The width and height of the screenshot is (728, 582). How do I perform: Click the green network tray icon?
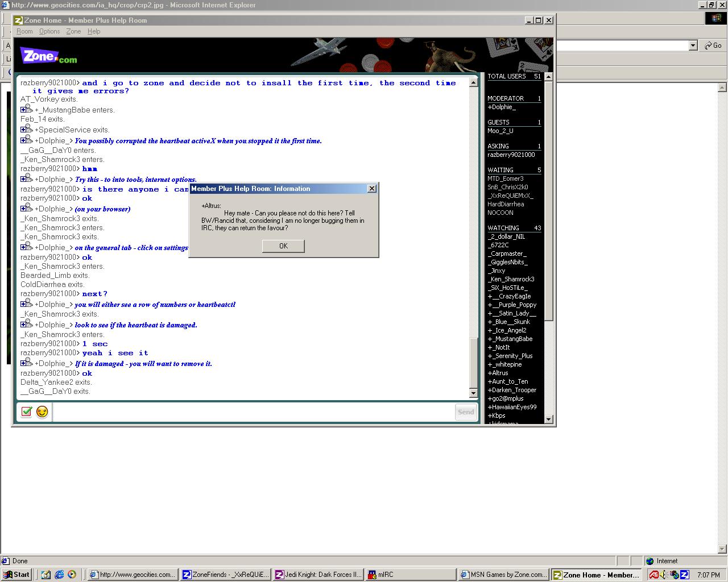coord(675,575)
